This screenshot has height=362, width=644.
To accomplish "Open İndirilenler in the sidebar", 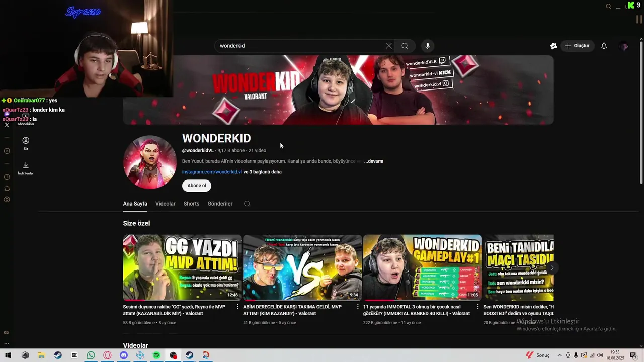I will pos(26,168).
